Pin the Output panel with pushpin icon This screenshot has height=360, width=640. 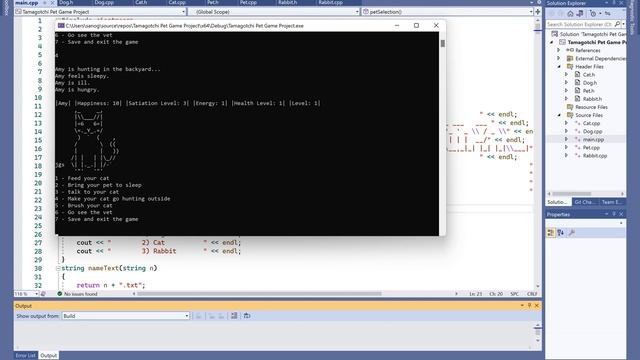(x=529, y=305)
